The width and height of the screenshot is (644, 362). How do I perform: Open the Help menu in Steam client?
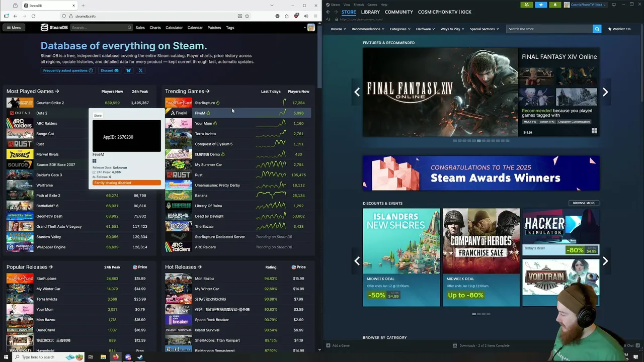[384, 5]
